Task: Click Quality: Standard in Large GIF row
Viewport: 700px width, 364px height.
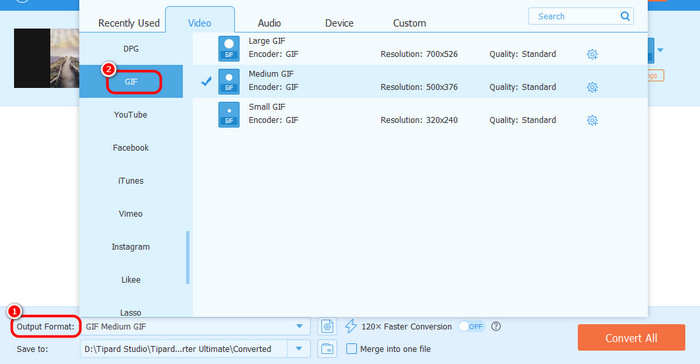Action: click(x=522, y=54)
